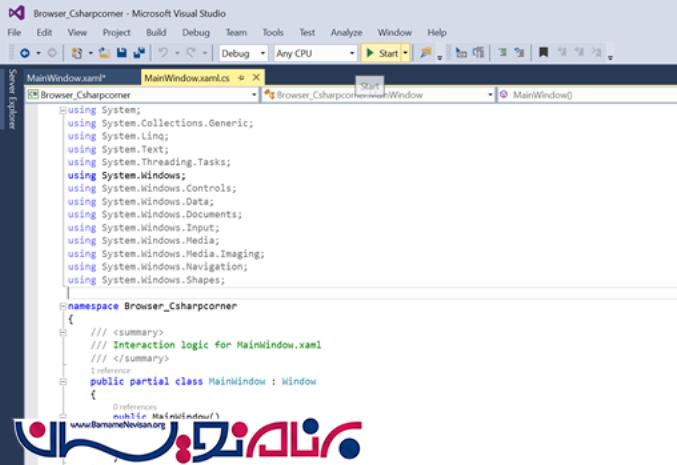Click the Navigate Backward toolbar icon
The image size is (677, 465).
(x=24, y=53)
